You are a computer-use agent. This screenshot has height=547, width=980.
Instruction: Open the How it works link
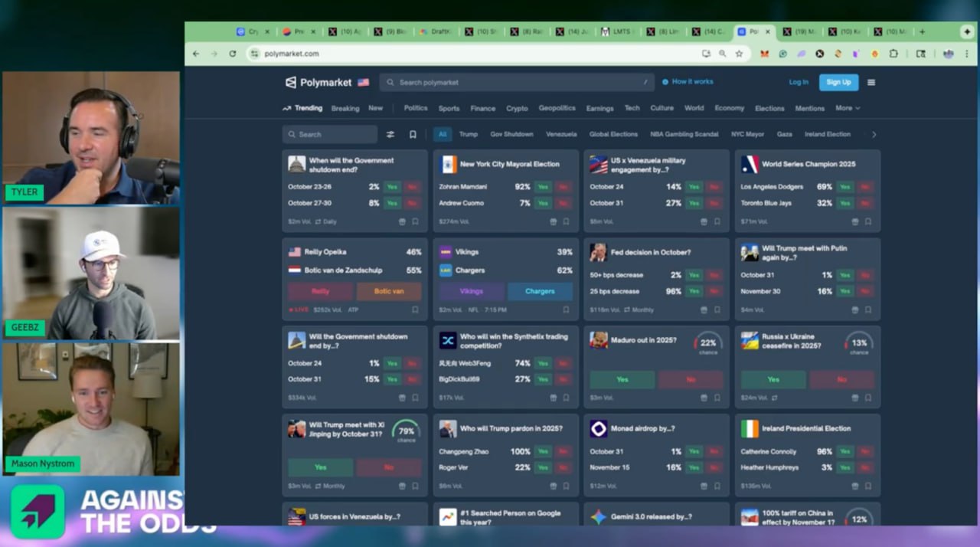[688, 82]
